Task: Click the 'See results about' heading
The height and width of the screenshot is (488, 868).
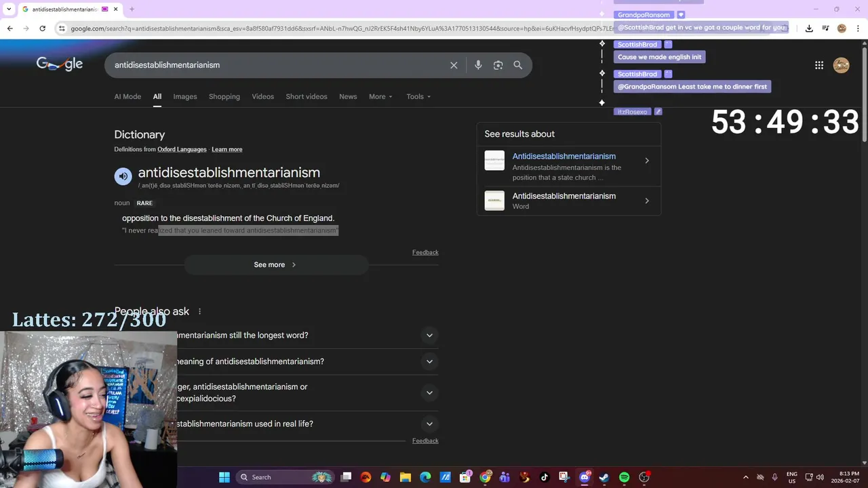Action: tap(519, 134)
